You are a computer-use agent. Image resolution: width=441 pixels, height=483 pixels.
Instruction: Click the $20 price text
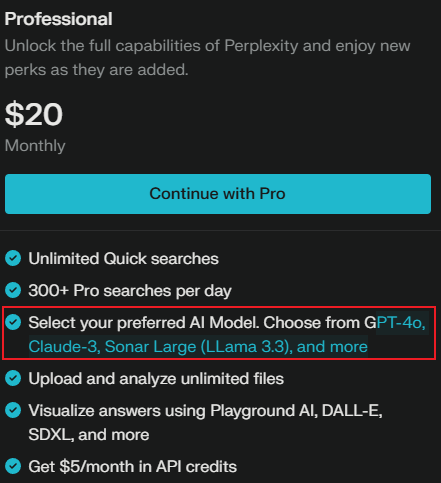coord(34,114)
